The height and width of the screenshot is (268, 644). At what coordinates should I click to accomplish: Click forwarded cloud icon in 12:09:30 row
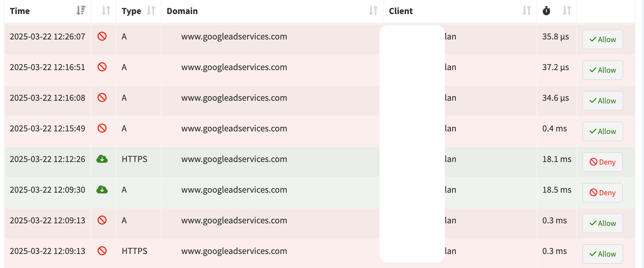point(102,189)
